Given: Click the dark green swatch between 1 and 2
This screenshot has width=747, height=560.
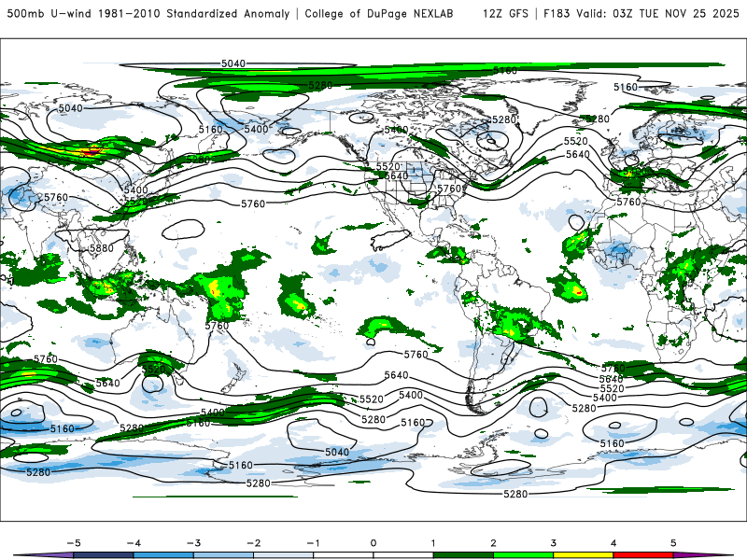Looking at the screenshot, I should click(463, 555).
